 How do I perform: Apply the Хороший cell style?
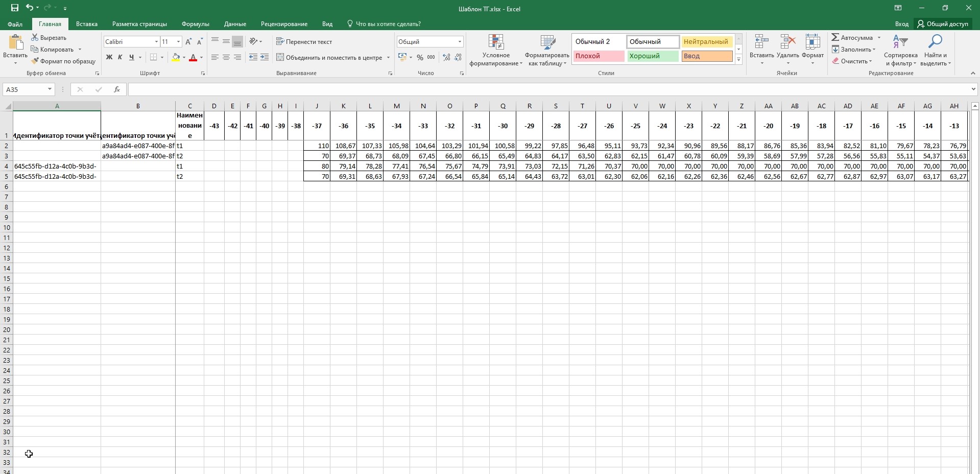653,56
